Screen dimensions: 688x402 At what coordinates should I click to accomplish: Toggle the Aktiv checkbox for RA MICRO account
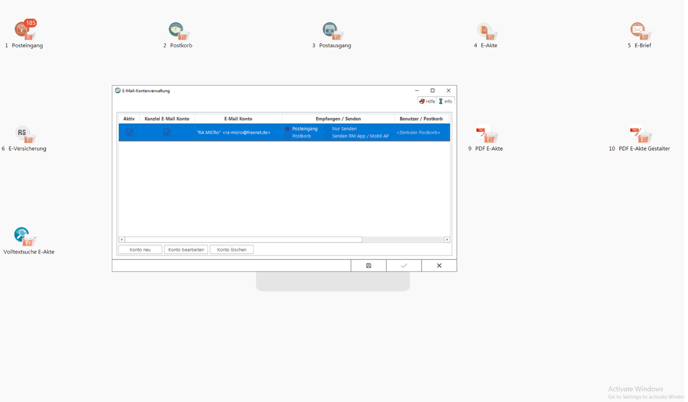coord(129,132)
